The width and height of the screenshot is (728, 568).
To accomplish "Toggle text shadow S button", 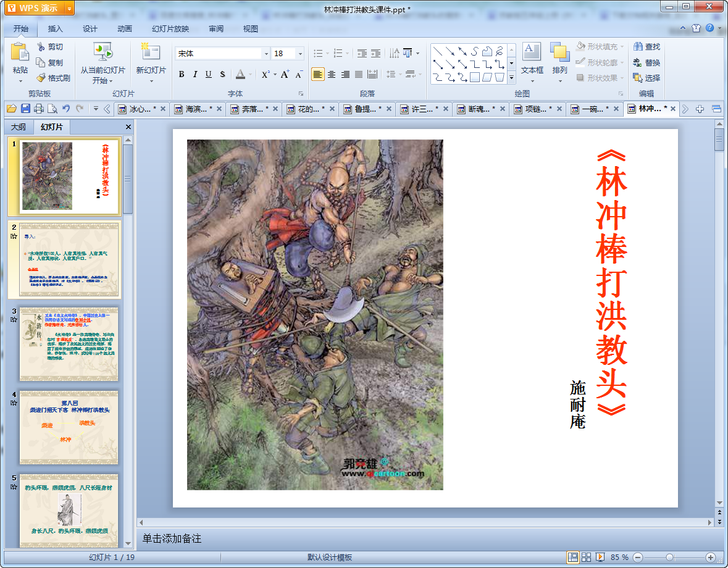I will click(222, 74).
